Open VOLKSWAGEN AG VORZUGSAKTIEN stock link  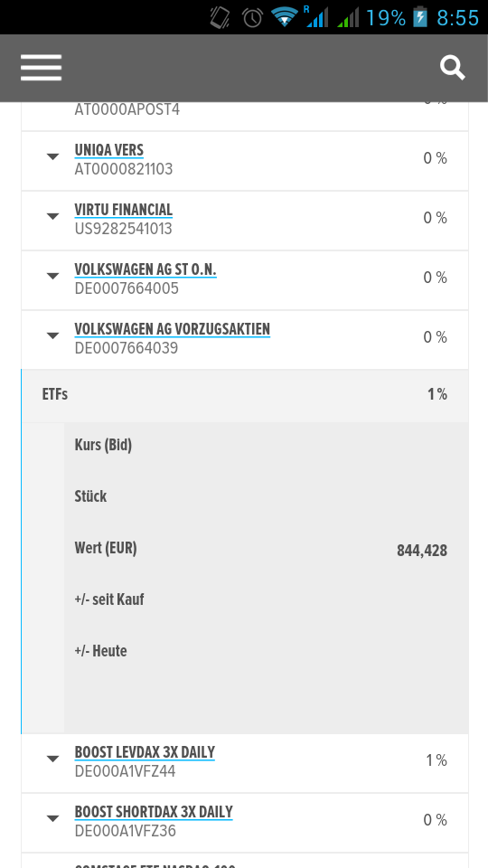(172, 329)
